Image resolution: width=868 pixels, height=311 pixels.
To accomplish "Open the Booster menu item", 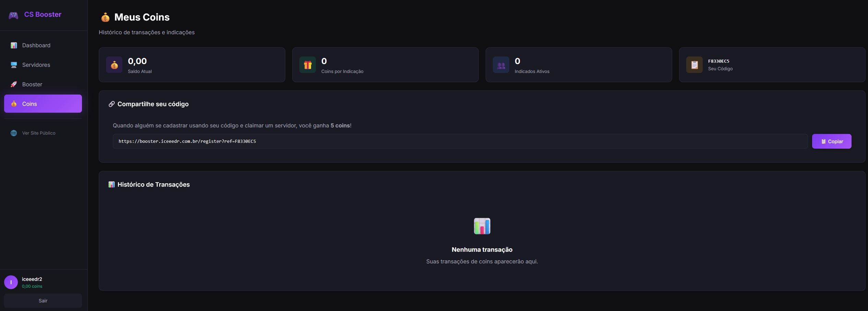I will 32,84.
